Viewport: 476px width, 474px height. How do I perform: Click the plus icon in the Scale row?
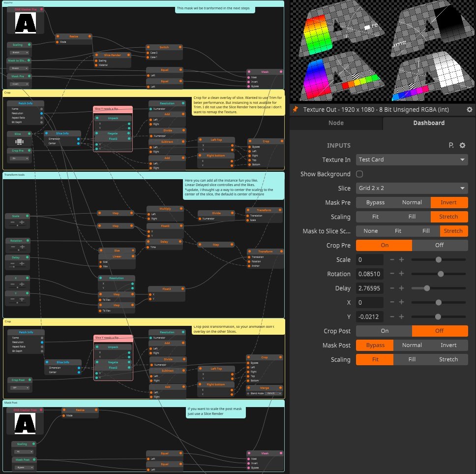[401, 259]
